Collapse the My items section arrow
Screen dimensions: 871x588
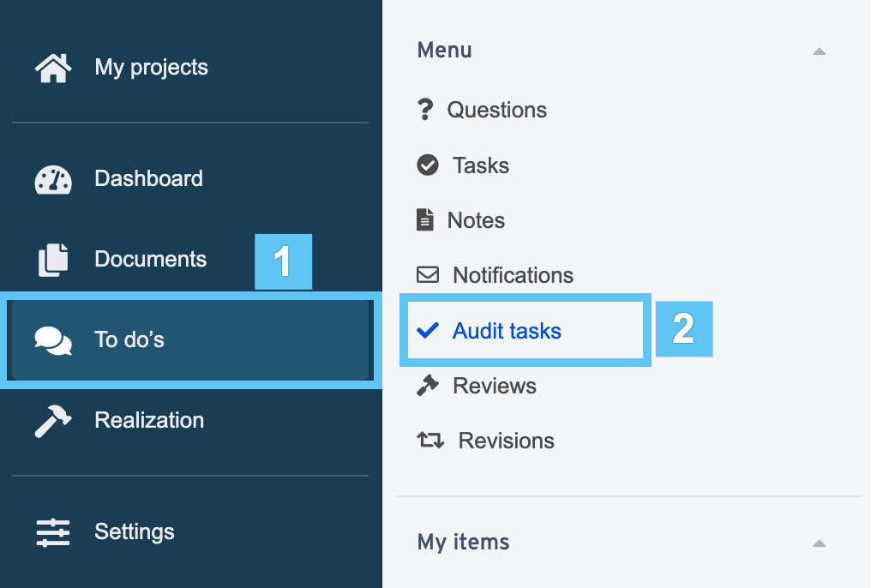819,543
